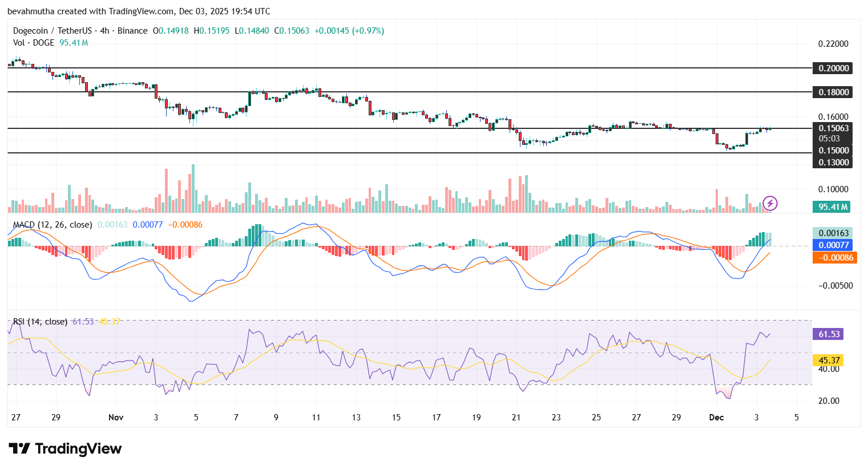Click the Dec label on the time axis
Viewport: 868px width, 470px height.
coord(716,418)
